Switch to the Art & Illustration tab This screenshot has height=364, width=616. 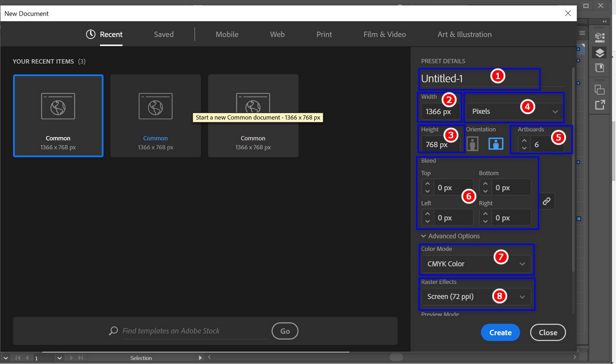click(464, 34)
